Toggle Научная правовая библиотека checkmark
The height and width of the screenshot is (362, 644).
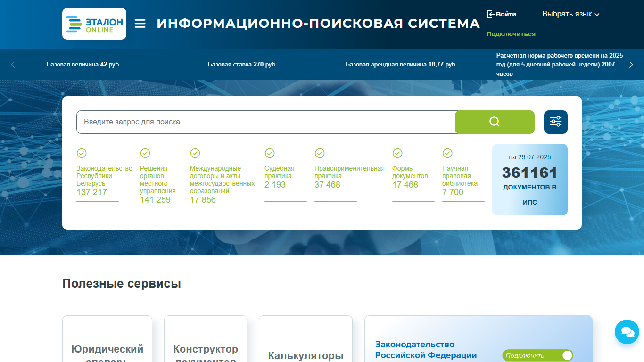pos(447,153)
